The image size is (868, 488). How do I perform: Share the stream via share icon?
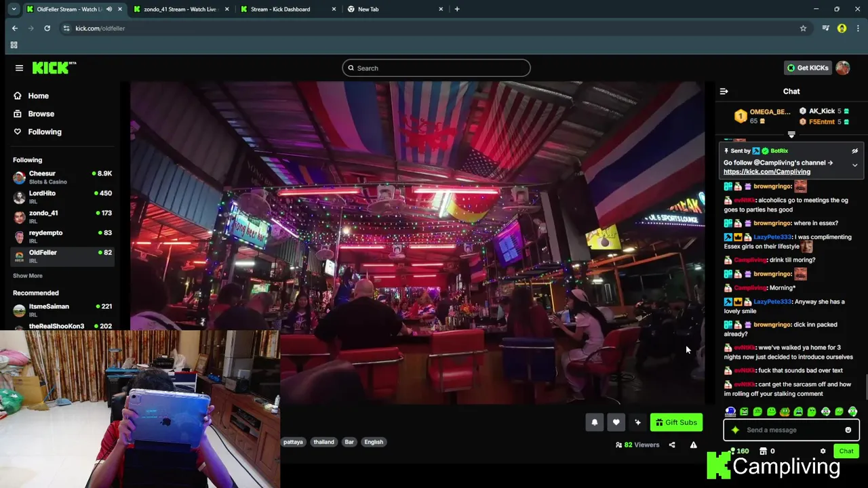pos(672,445)
